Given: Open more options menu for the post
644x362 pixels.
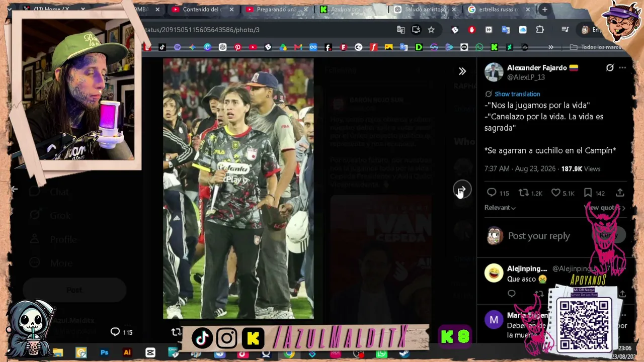Looking at the screenshot, I should (x=622, y=68).
